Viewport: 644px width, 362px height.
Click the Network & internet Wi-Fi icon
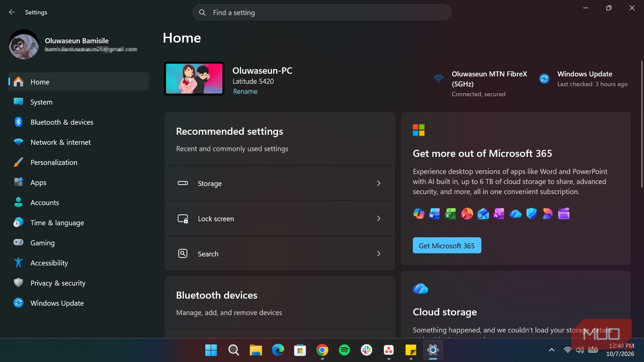coord(18,142)
